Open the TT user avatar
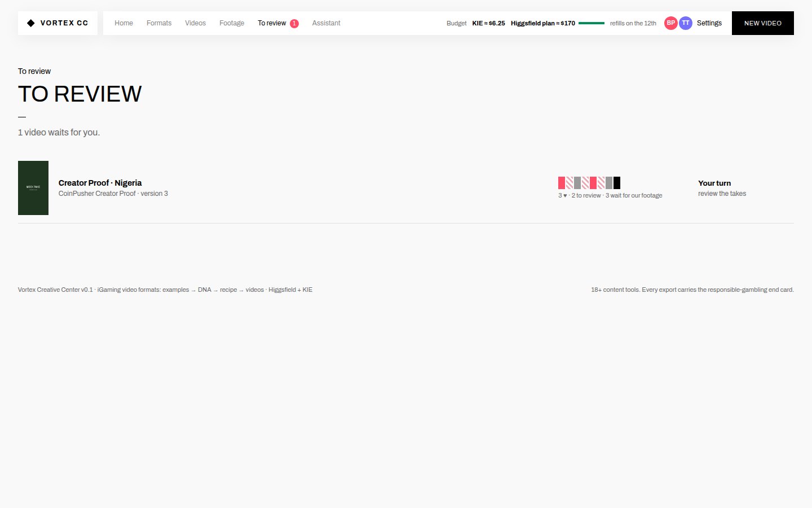812x508 pixels. (x=685, y=23)
